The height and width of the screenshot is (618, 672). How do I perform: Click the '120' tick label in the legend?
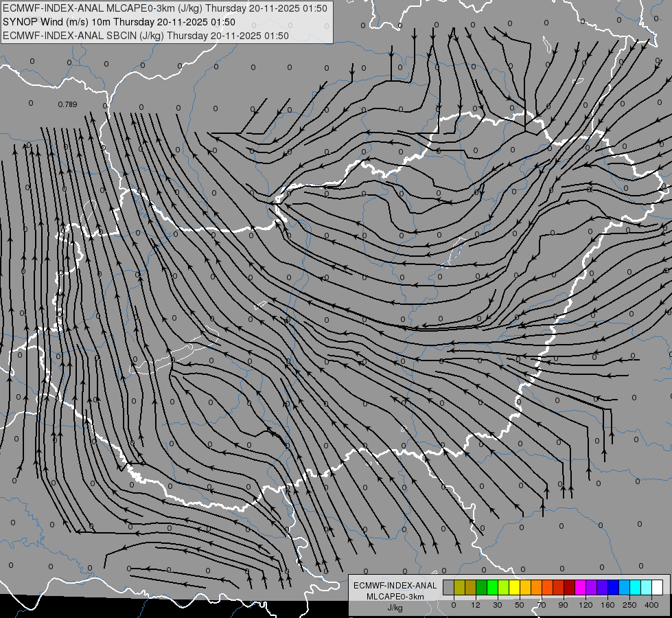pyautogui.click(x=586, y=605)
